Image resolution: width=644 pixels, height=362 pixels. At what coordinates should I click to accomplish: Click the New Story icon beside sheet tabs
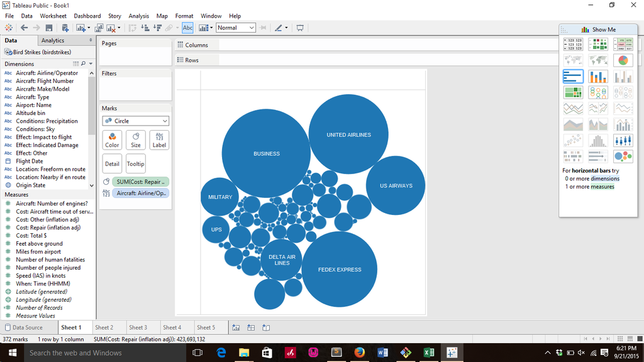point(266,327)
